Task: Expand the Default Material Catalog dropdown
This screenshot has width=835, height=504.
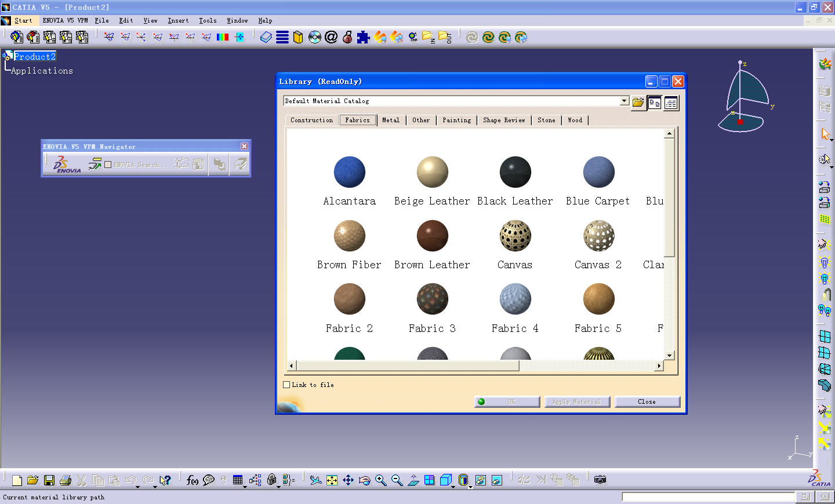Action: pos(624,101)
